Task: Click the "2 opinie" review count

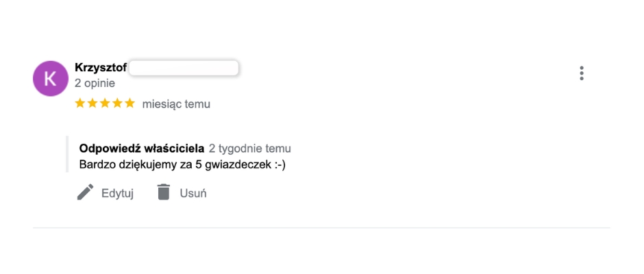Action: coord(95,84)
